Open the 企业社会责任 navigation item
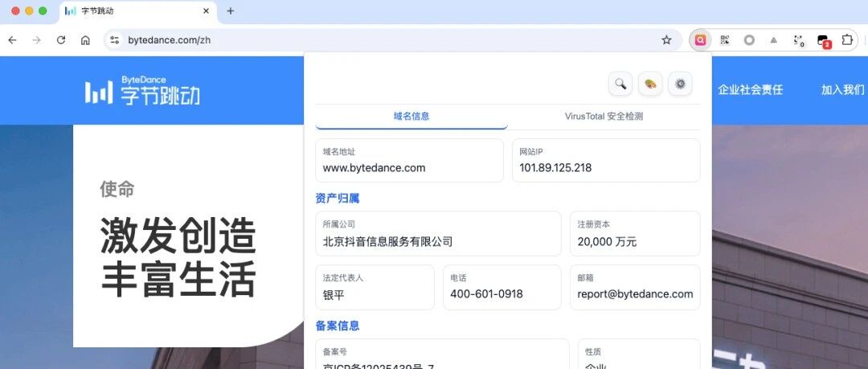The image size is (868, 369). 750,90
